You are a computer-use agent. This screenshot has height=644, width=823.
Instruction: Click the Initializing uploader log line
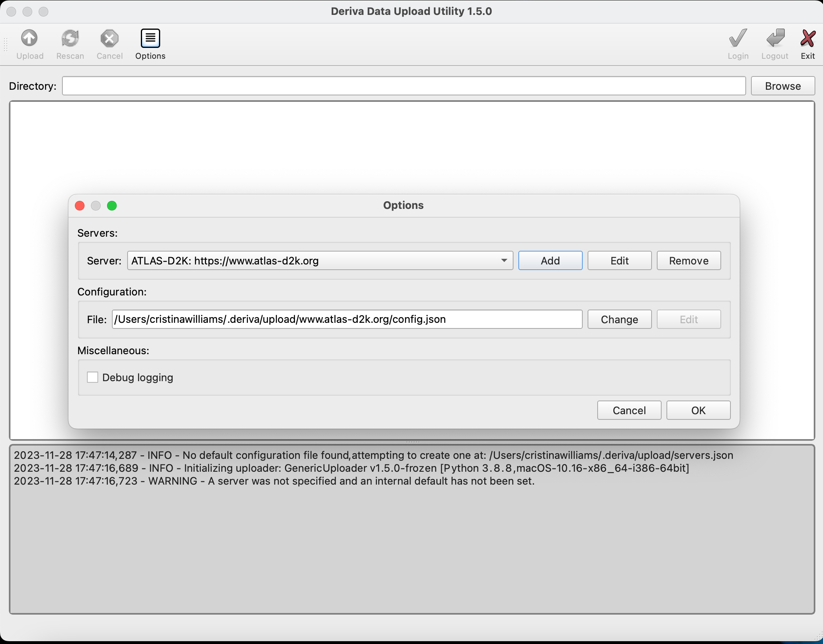(351, 468)
